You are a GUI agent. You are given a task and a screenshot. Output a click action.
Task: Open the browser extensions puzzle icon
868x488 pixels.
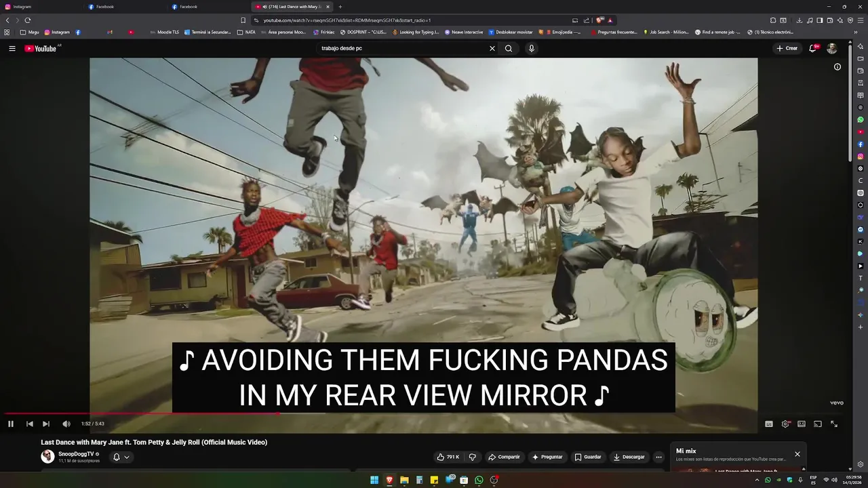pyautogui.click(x=773, y=20)
